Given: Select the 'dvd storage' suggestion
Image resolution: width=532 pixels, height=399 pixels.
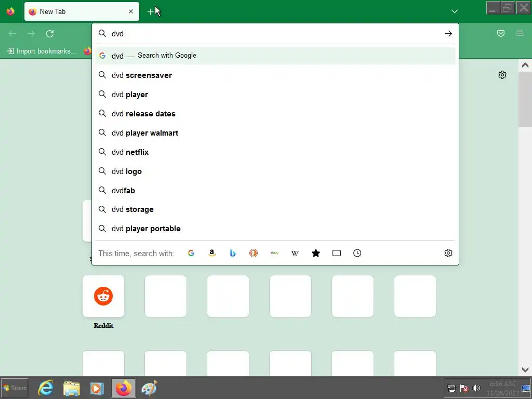Looking at the screenshot, I should click(275, 209).
